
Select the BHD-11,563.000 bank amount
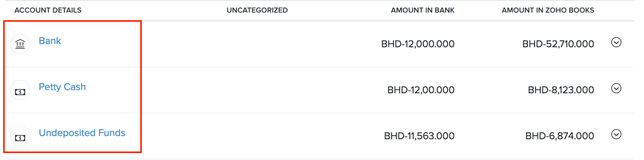pyautogui.click(x=419, y=136)
